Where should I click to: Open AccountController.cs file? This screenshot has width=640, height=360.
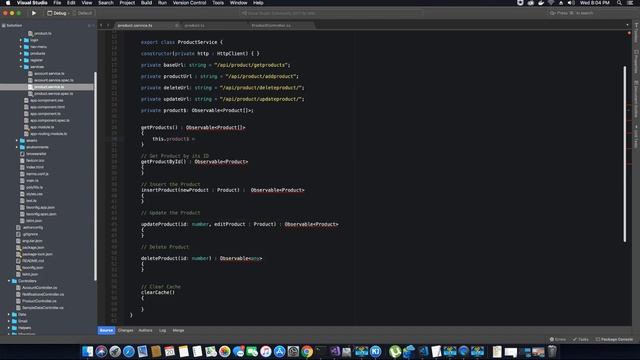pyautogui.click(x=40, y=287)
